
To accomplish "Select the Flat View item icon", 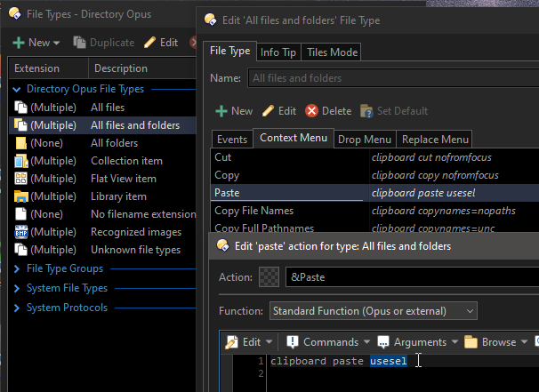I will click(20, 179).
